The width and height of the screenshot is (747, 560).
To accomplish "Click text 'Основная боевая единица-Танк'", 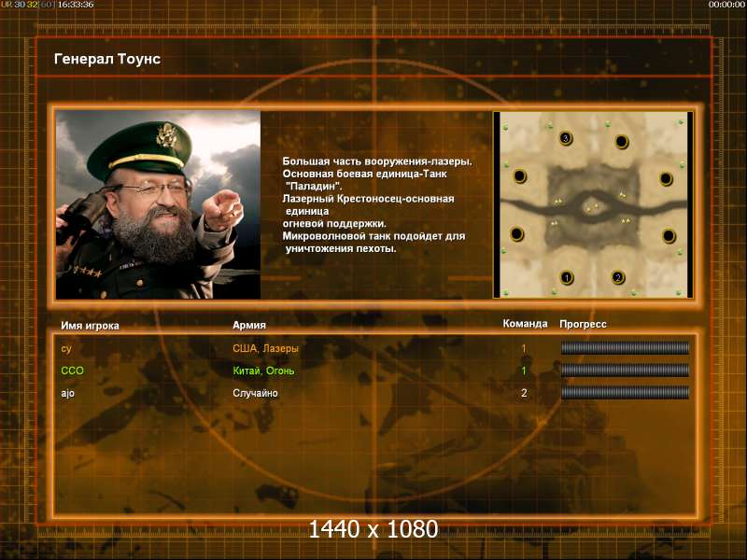I will point(364,174).
